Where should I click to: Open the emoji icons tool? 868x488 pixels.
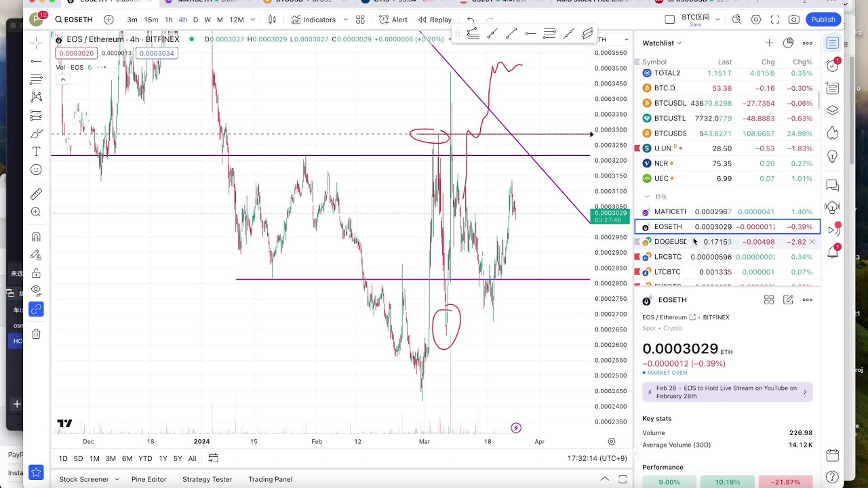click(x=36, y=169)
